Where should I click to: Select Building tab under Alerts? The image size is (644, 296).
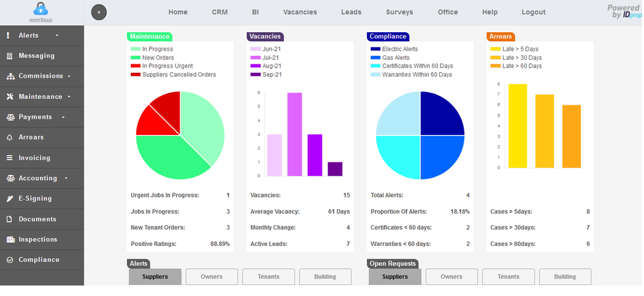click(x=325, y=277)
